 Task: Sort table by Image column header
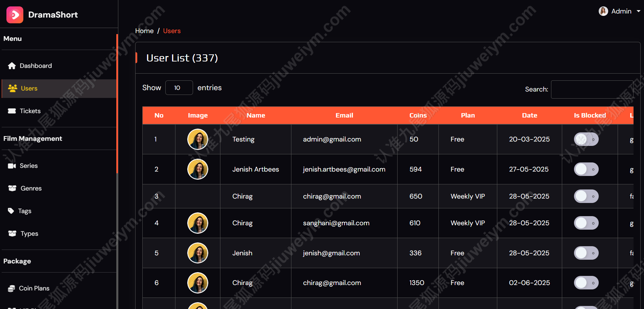[x=198, y=115]
